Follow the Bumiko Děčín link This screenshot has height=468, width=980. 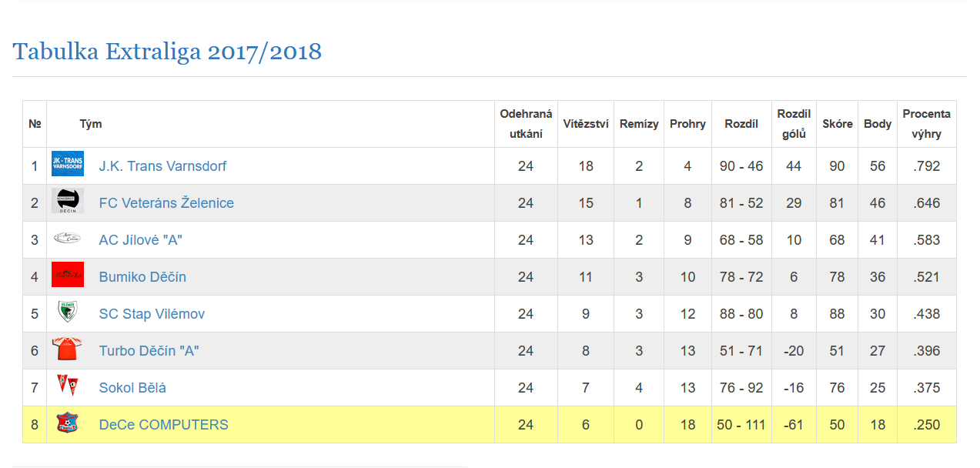tap(142, 277)
